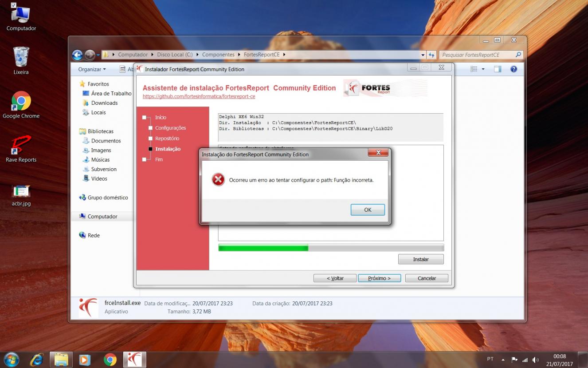Select the Rave Reports desktop shortcut
The image size is (588, 368).
click(x=21, y=148)
